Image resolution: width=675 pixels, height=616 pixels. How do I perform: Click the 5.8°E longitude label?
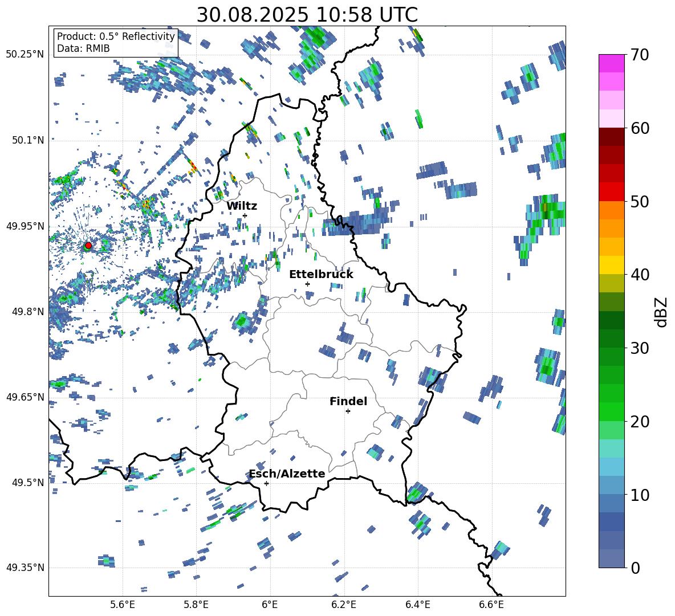pyautogui.click(x=196, y=605)
